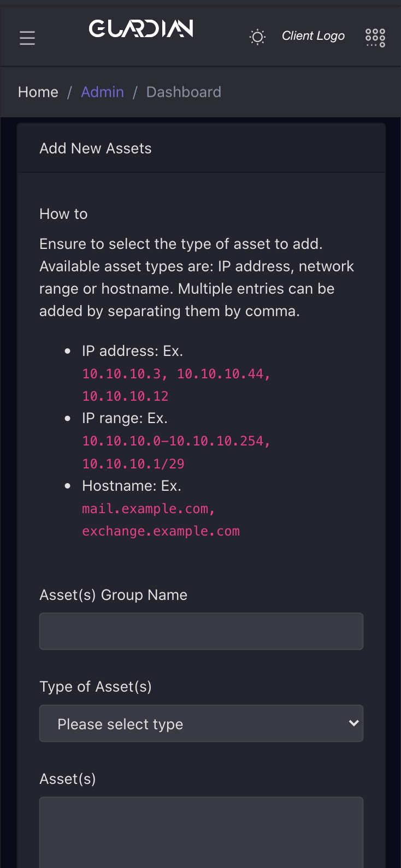The image size is (401, 868).
Task: Open the apps grid icon
Action: pyautogui.click(x=375, y=38)
